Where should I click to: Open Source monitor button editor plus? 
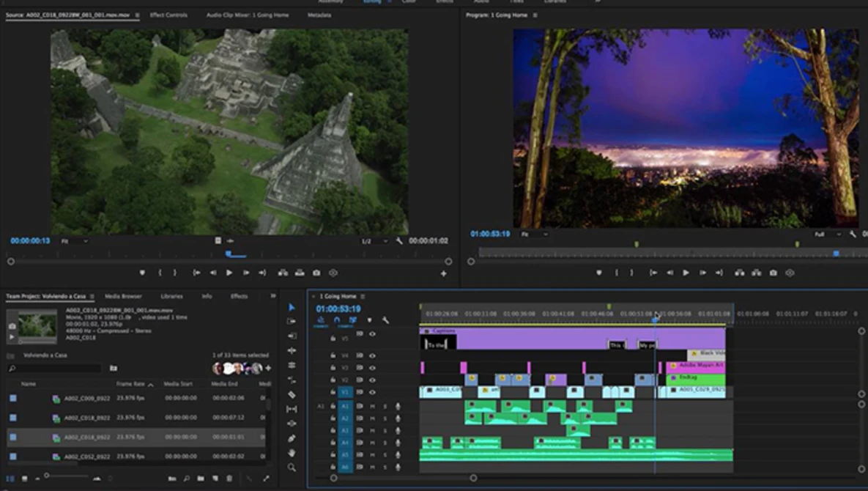pyautogui.click(x=443, y=273)
